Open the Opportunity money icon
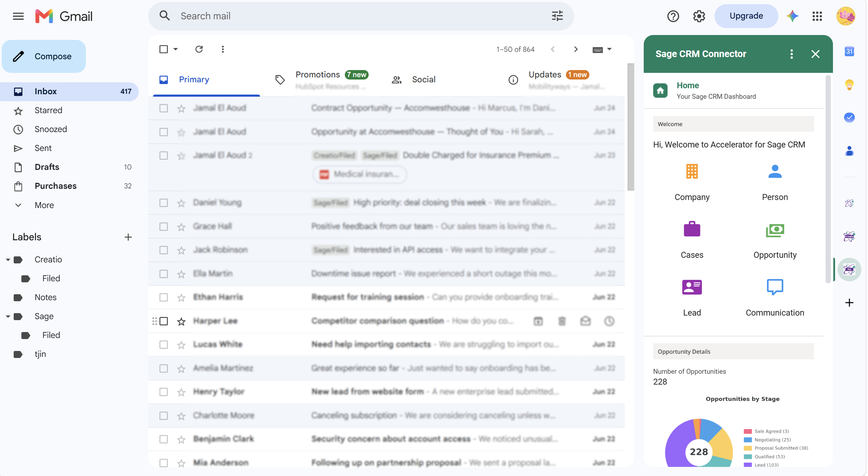The height and width of the screenshot is (476, 868). tap(775, 230)
